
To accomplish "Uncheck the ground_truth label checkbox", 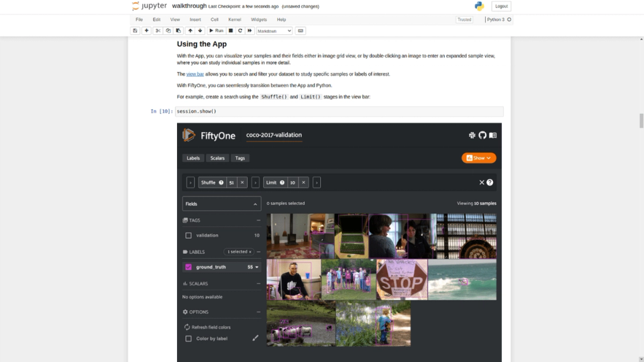I will coord(189,267).
